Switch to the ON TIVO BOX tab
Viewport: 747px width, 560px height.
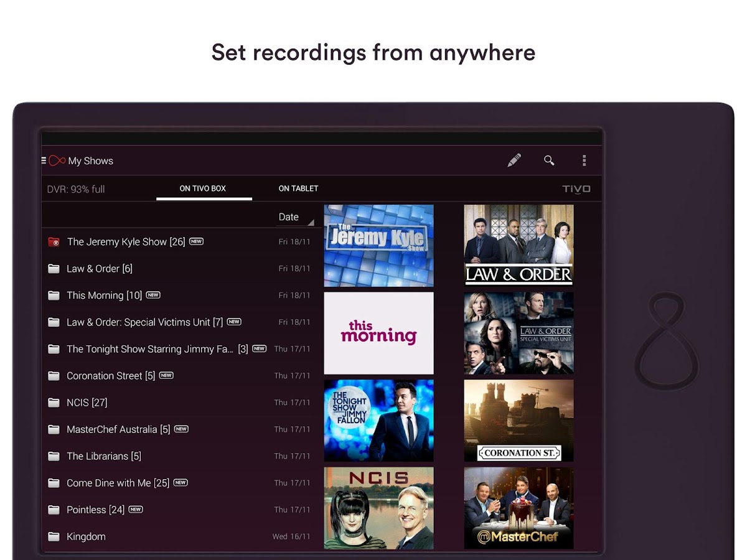(x=203, y=189)
